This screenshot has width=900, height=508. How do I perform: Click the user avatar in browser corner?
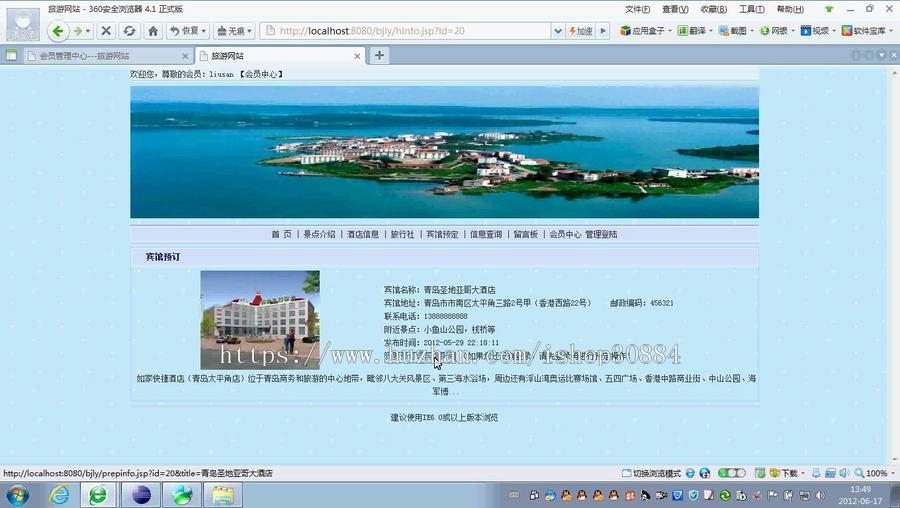23,24
